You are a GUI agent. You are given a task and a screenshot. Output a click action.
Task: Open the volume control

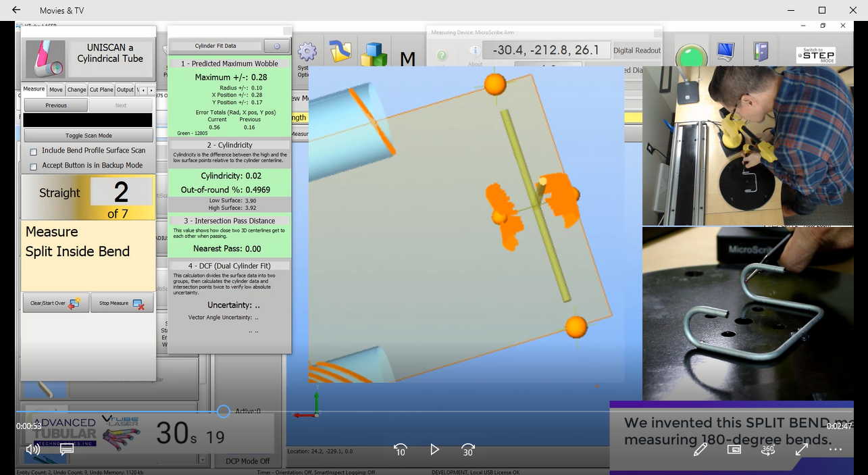click(x=32, y=449)
